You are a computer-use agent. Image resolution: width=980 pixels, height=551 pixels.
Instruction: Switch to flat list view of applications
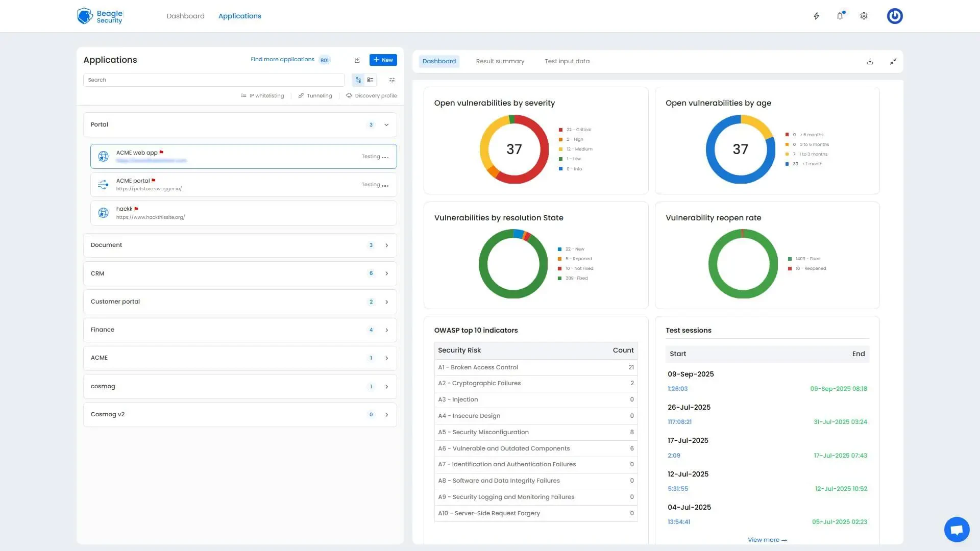[370, 80]
